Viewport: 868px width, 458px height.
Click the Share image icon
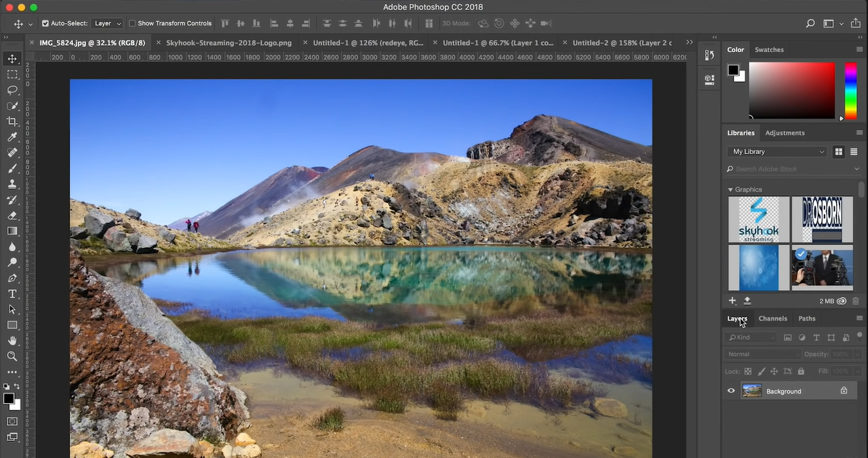pyautogui.click(x=856, y=23)
